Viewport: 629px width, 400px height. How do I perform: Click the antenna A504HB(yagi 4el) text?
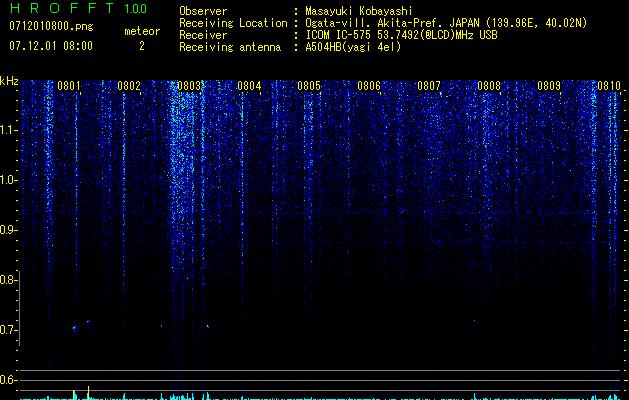353,47
